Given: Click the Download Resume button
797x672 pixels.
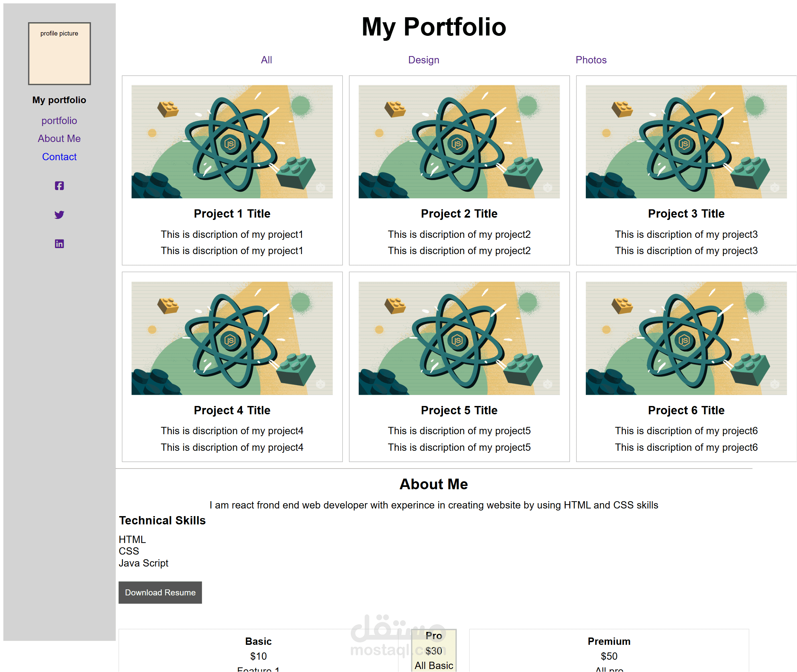Looking at the screenshot, I should (160, 592).
